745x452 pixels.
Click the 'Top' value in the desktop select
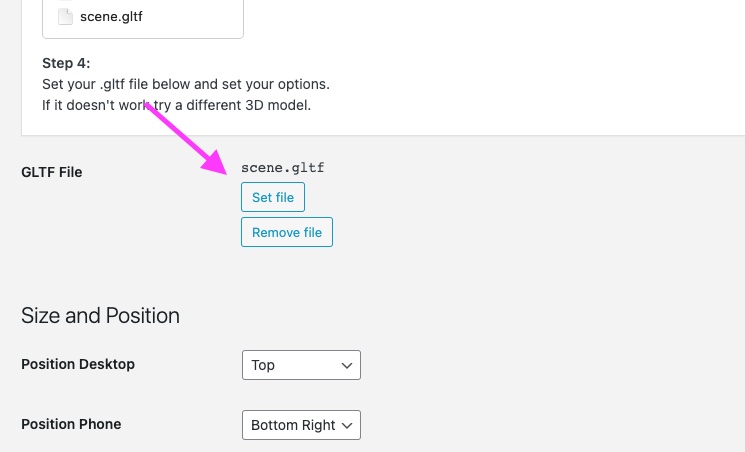pyautogui.click(x=263, y=365)
